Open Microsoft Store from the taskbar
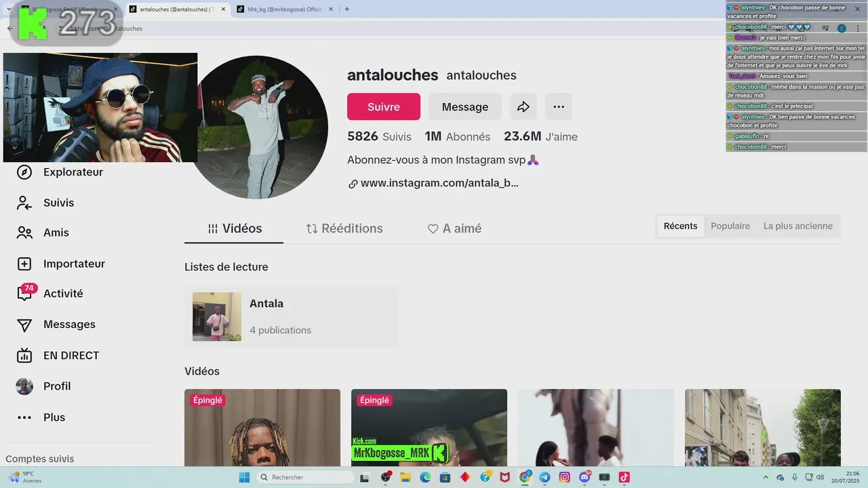Viewport: 868px width, 488px height. (x=445, y=477)
